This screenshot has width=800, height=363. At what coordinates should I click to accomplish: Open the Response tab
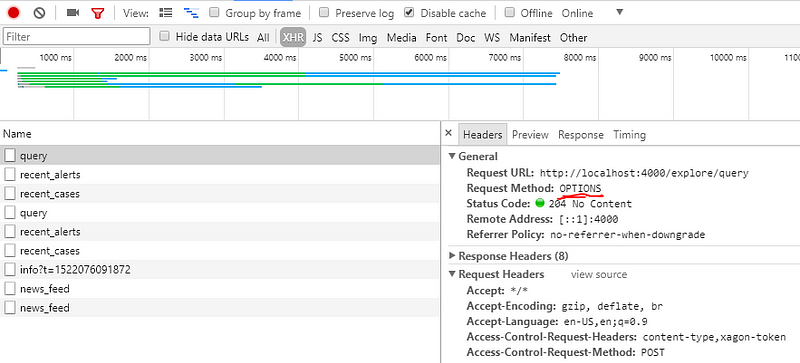click(581, 135)
